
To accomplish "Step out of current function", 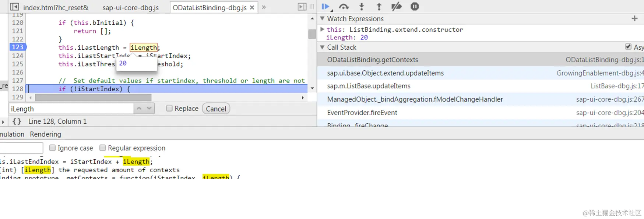I will click(x=379, y=7).
